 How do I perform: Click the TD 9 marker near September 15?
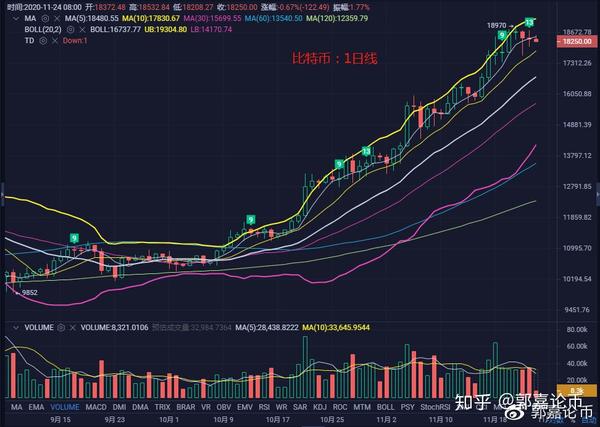[74, 238]
